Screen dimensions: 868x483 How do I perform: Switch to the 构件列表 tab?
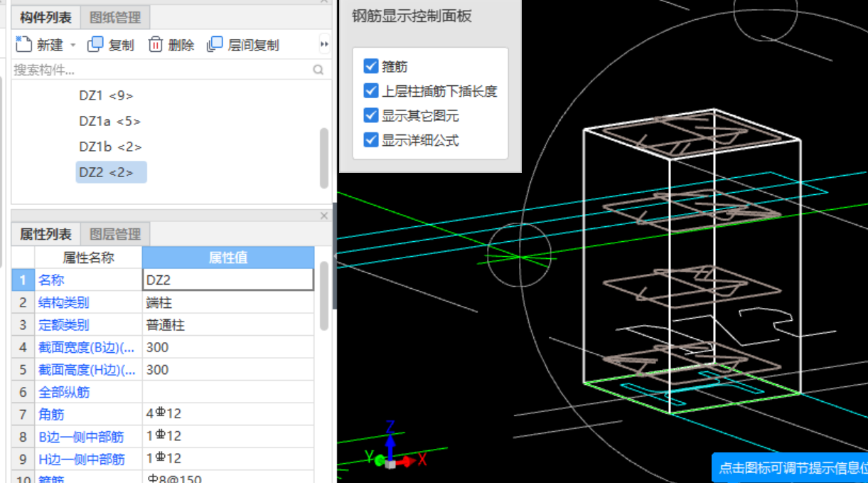[x=45, y=17]
